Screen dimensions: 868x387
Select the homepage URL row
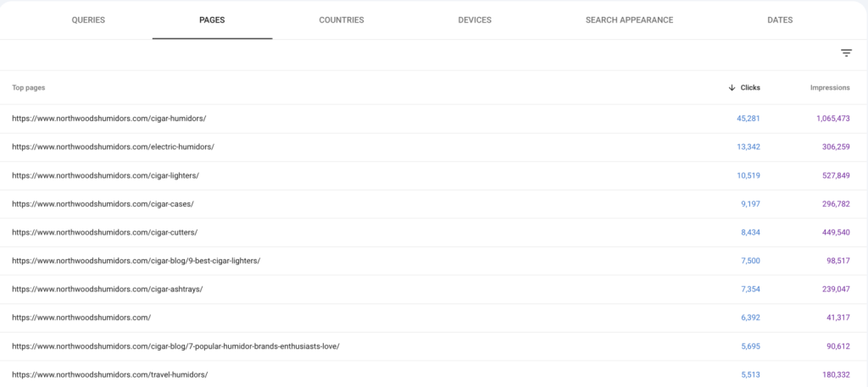(x=434, y=318)
